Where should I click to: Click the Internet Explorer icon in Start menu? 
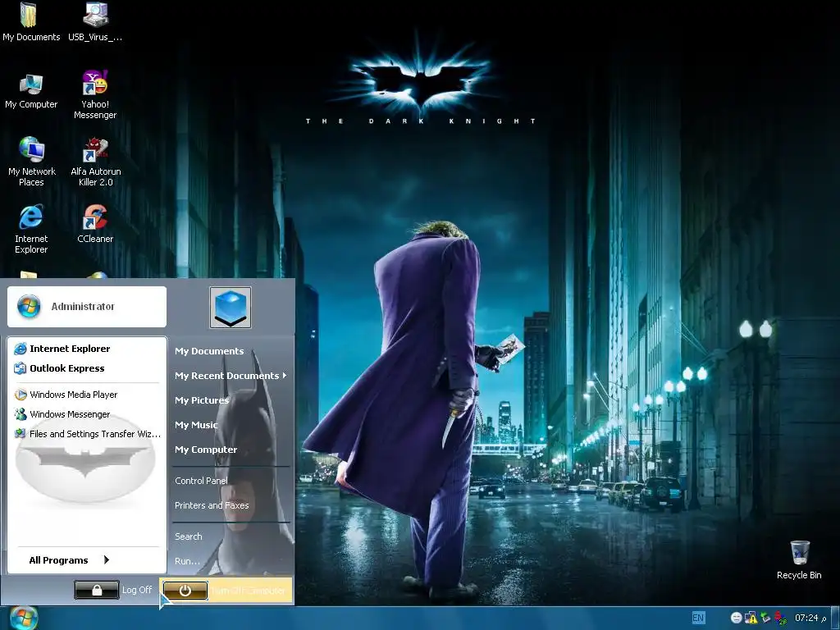(x=21, y=349)
